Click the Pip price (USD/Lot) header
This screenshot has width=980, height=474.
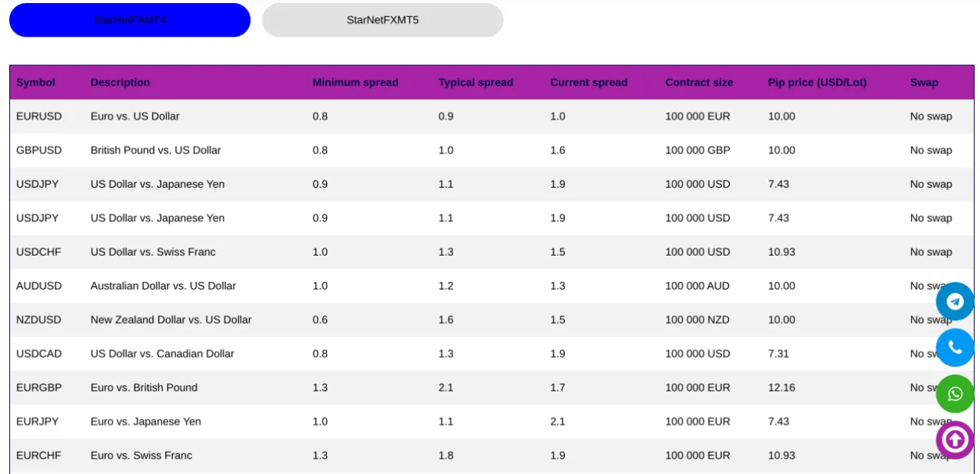(817, 83)
